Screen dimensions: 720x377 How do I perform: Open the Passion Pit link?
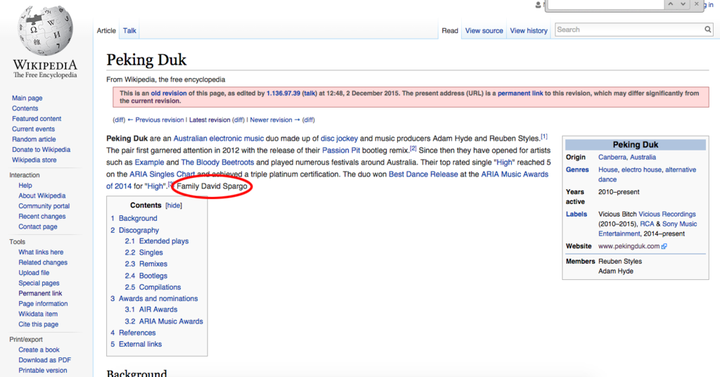(341, 150)
